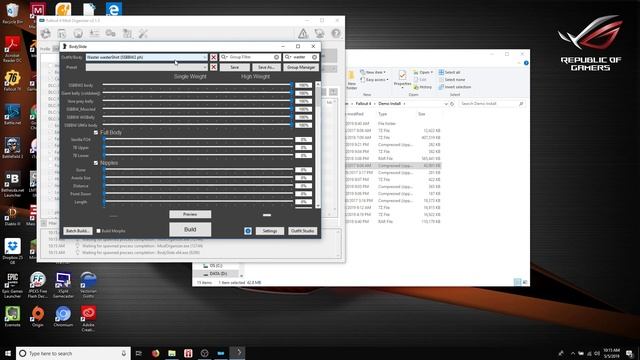Open the Group Manager
The image size is (640, 360).
[x=301, y=67]
